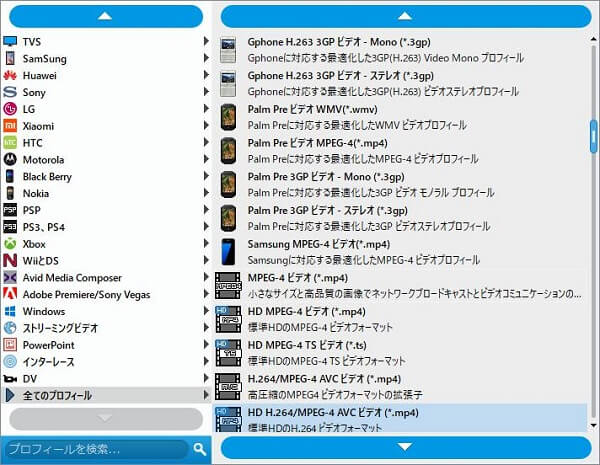
Task: Click the PowerPoint icon
Action: tap(10, 345)
